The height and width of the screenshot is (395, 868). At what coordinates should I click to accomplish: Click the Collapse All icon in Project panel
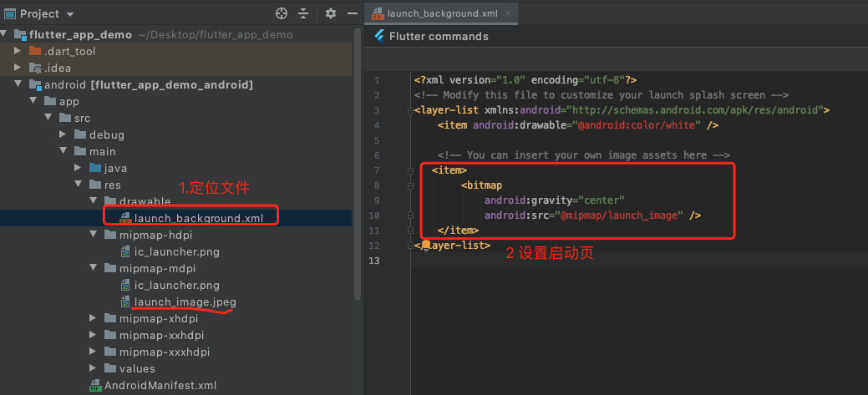[x=302, y=14]
